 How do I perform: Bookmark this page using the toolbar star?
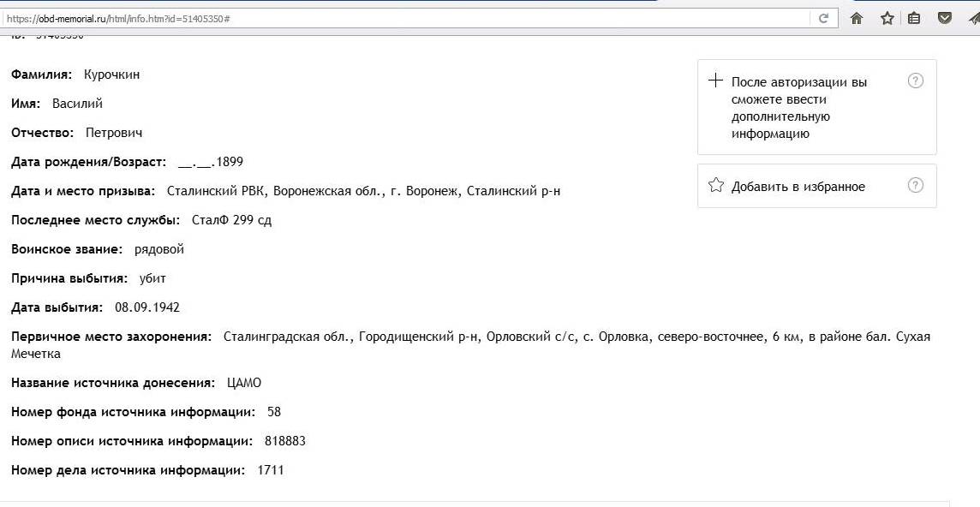(x=887, y=18)
